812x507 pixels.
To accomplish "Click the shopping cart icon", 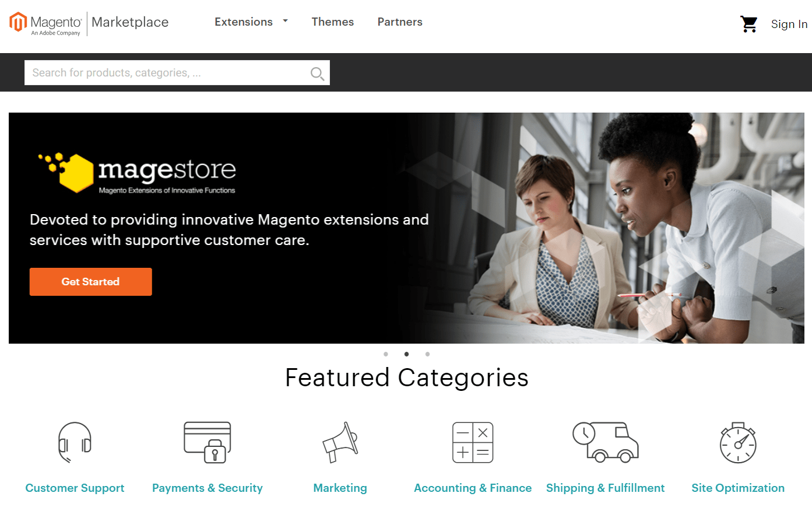I will pos(748,24).
